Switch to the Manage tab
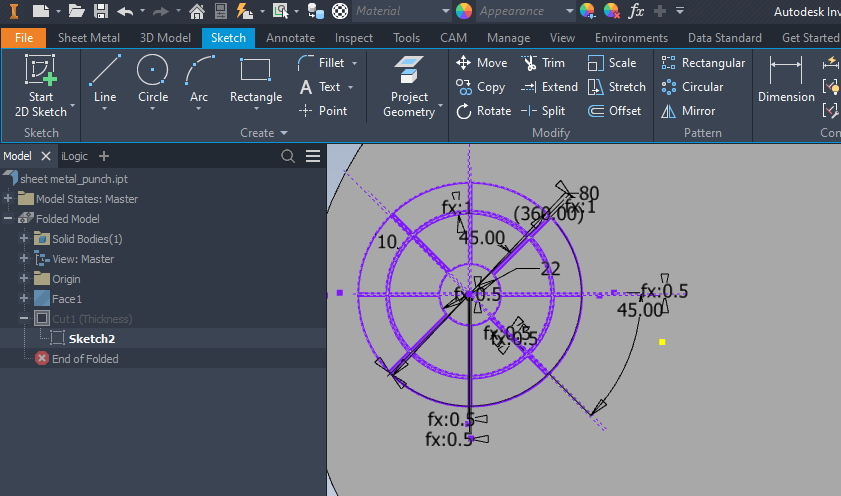Screen dimensions: 841x496 (x=508, y=38)
